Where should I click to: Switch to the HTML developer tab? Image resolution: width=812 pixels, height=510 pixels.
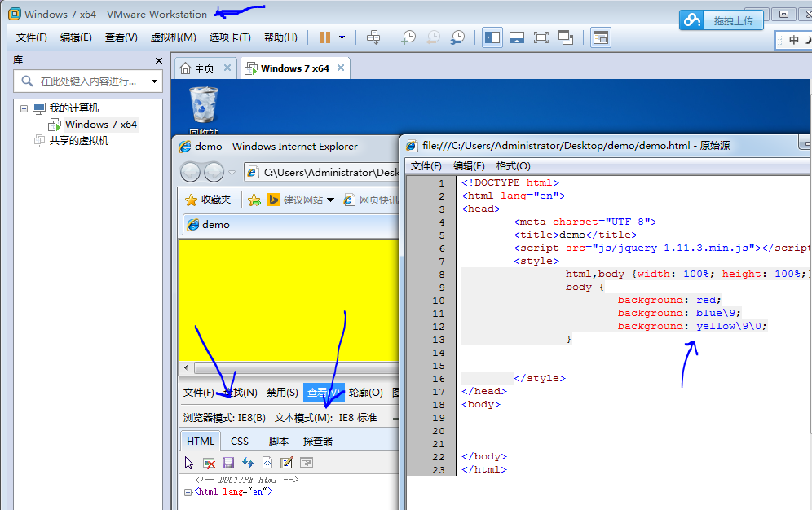[201, 442]
